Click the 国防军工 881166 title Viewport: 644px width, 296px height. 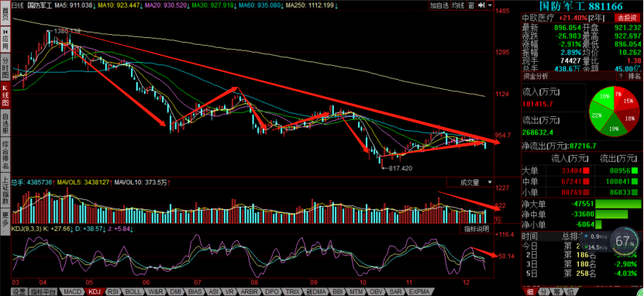[x=581, y=6]
